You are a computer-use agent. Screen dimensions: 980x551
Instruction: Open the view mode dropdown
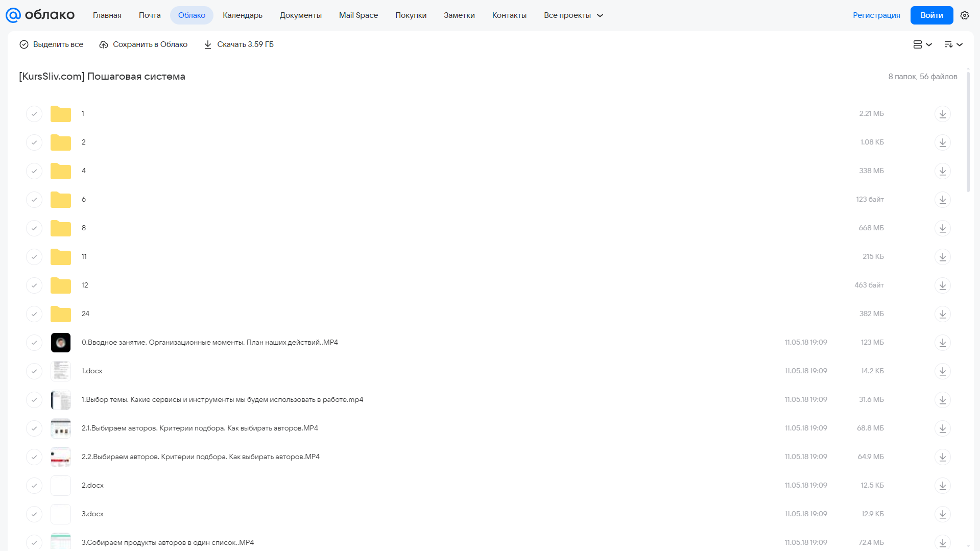pyautogui.click(x=922, y=44)
